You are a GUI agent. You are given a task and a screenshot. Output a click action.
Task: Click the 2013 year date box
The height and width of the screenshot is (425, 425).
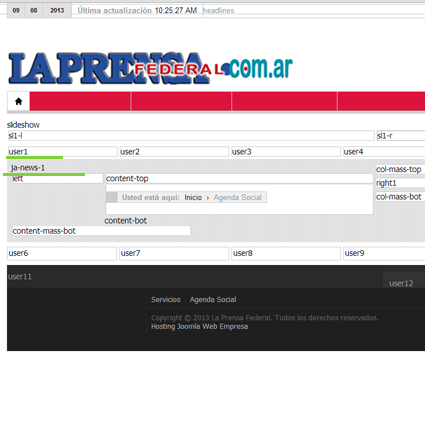coord(57,11)
